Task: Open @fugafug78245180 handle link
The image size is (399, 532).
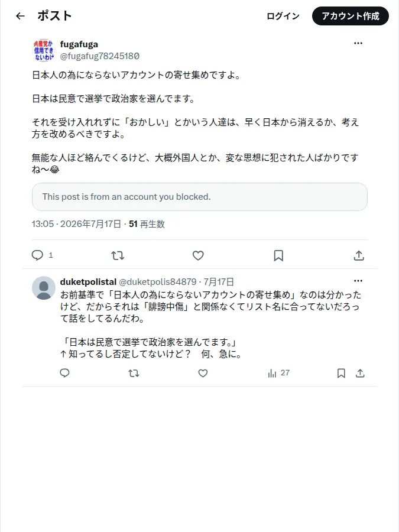Action: tap(100, 56)
